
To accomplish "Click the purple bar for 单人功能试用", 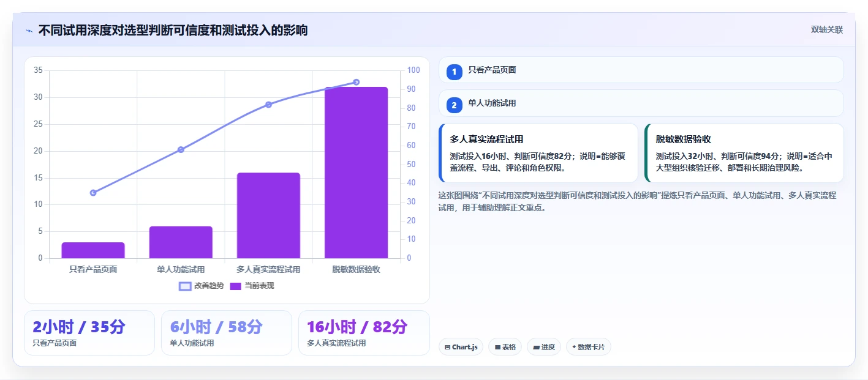I will [181, 242].
